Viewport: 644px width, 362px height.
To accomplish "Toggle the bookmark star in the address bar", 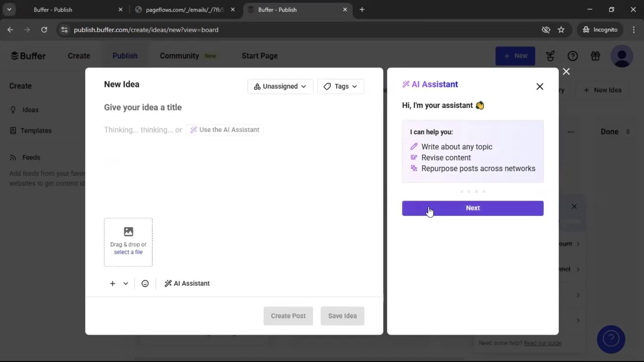I will click(x=561, y=29).
